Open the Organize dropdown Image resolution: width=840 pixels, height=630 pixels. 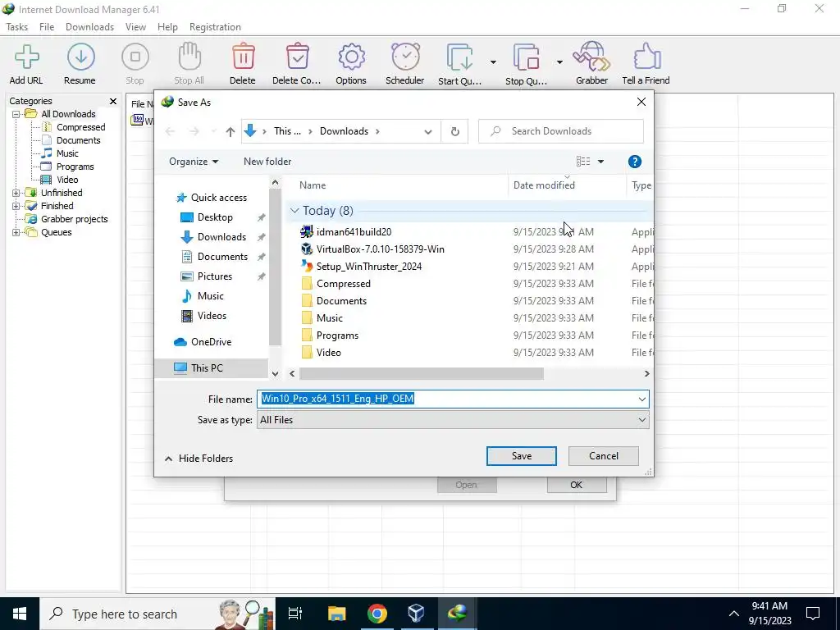[x=194, y=162]
